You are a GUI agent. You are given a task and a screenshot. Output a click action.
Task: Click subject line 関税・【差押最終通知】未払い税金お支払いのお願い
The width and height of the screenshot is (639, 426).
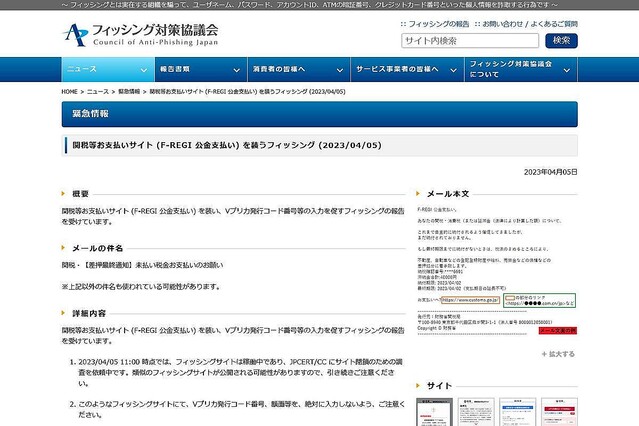tap(143, 265)
